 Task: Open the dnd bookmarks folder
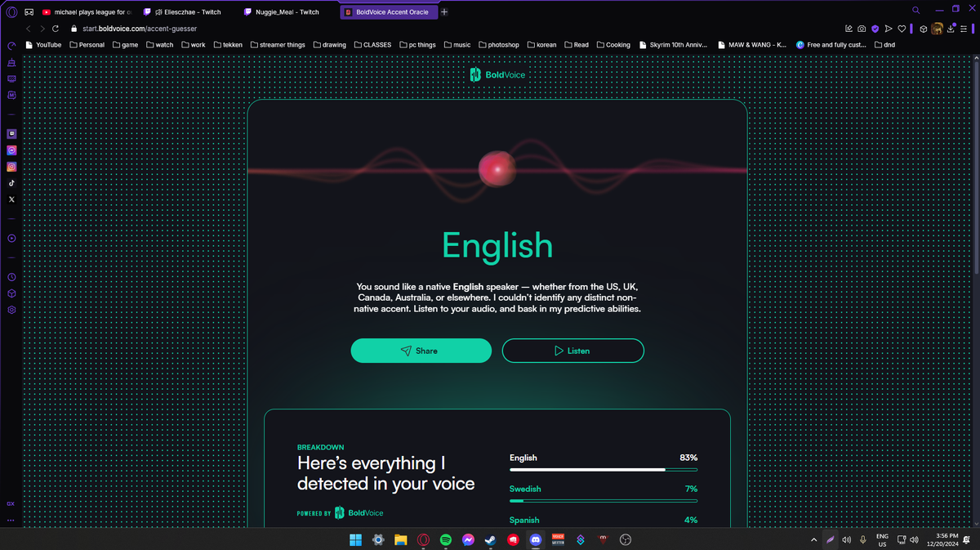click(x=884, y=45)
